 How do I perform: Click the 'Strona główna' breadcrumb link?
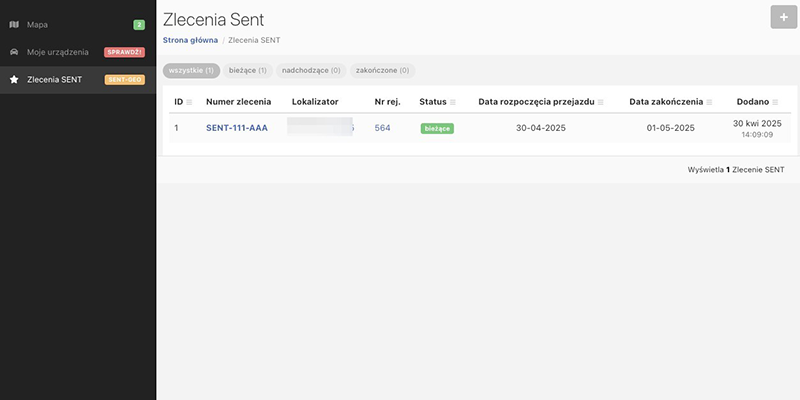click(190, 40)
